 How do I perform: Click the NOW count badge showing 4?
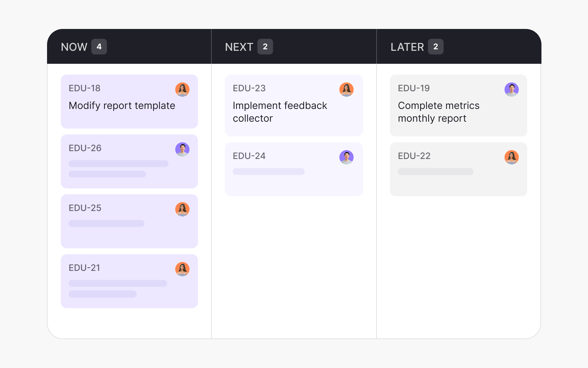click(x=99, y=47)
